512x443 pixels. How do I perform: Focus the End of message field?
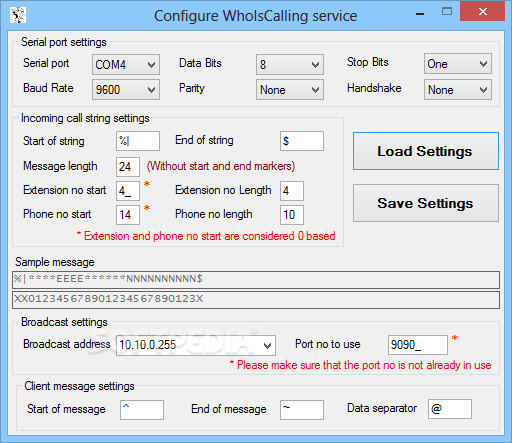tap(302, 410)
